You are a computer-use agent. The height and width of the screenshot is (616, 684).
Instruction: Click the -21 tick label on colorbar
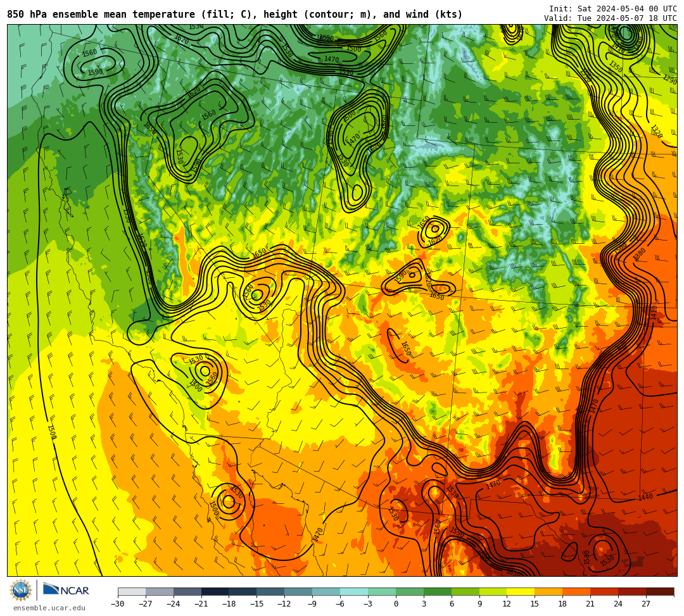(x=201, y=604)
